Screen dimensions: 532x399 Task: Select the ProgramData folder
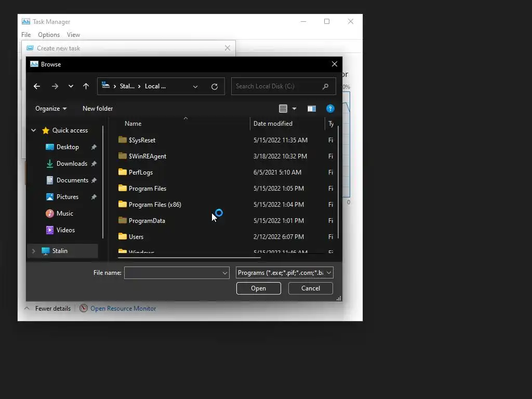pos(147,221)
